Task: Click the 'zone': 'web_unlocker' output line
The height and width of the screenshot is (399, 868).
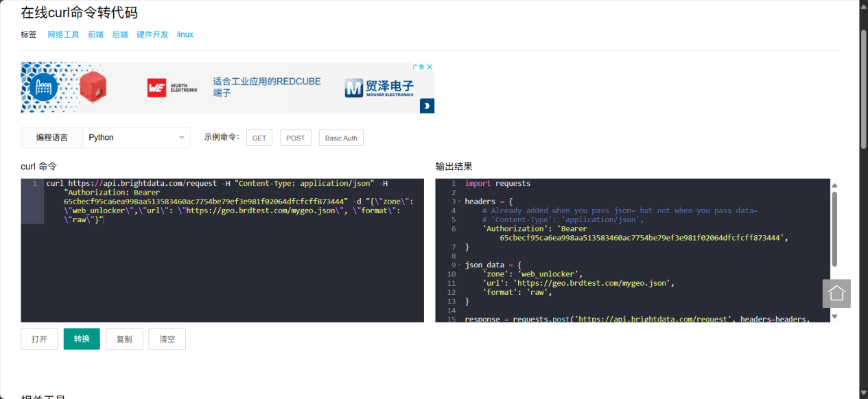Action: (x=532, y=274)
